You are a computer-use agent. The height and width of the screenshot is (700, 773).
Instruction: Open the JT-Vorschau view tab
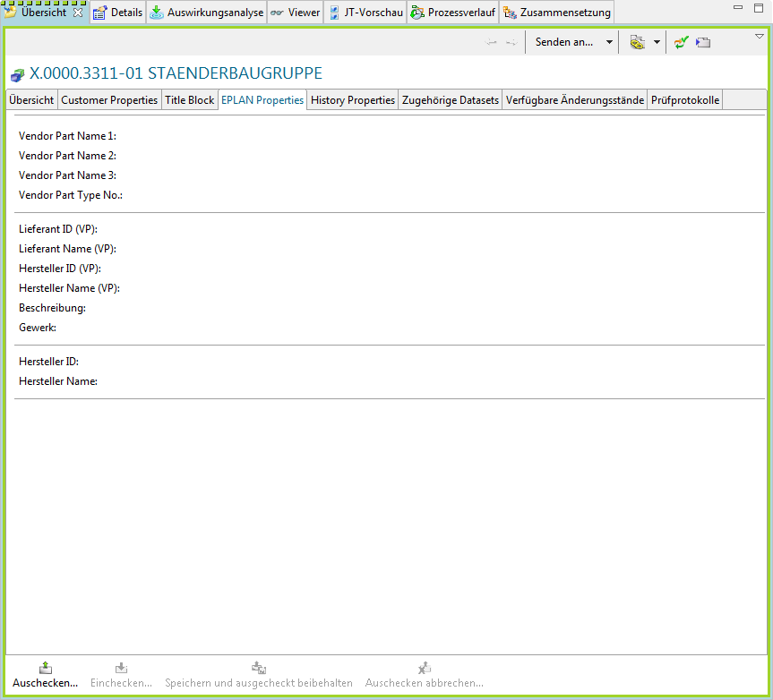point(365,13)
